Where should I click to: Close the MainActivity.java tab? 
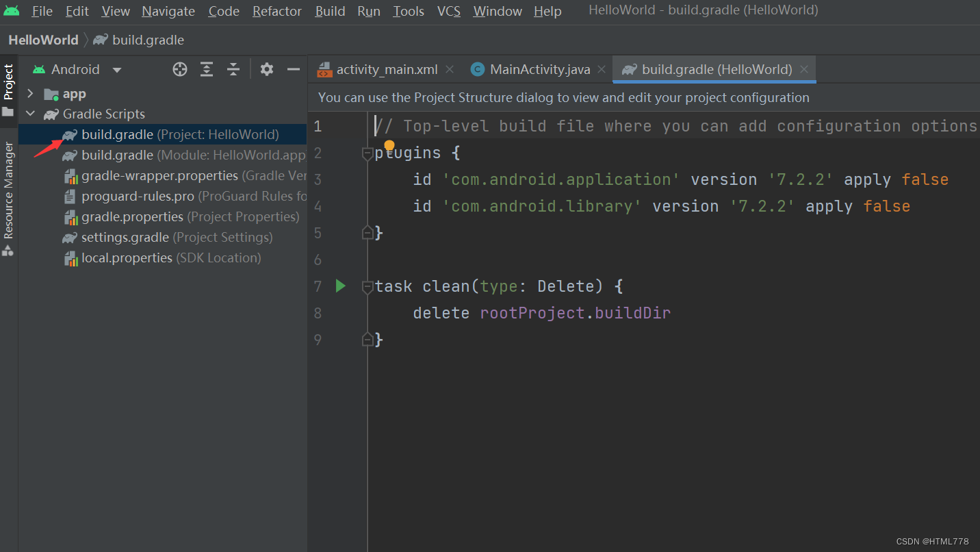602,69
